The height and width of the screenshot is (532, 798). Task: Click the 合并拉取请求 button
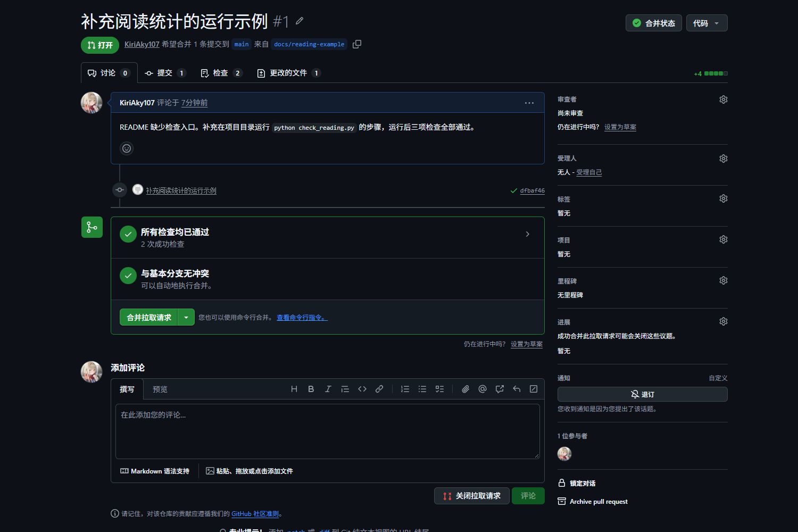149,318
